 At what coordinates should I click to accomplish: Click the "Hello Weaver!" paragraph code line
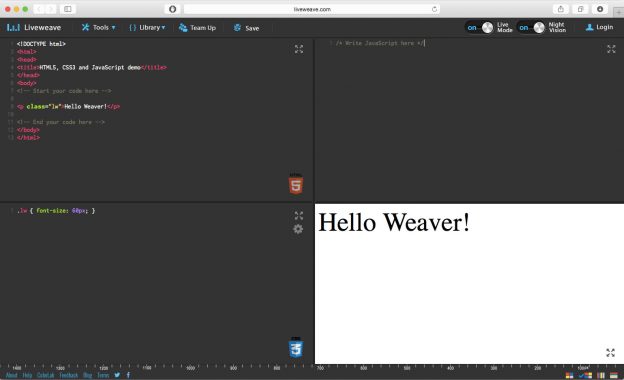coord(68,107)
